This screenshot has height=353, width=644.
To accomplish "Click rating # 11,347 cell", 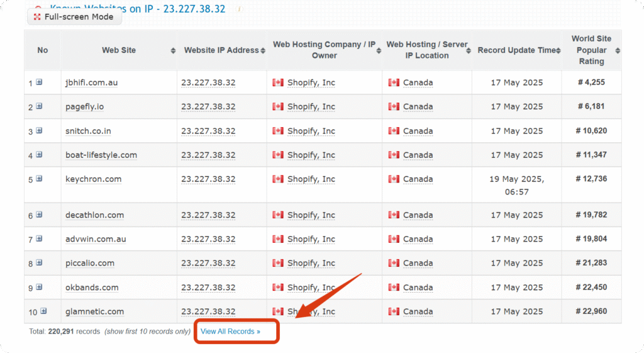I will point(591,155).
